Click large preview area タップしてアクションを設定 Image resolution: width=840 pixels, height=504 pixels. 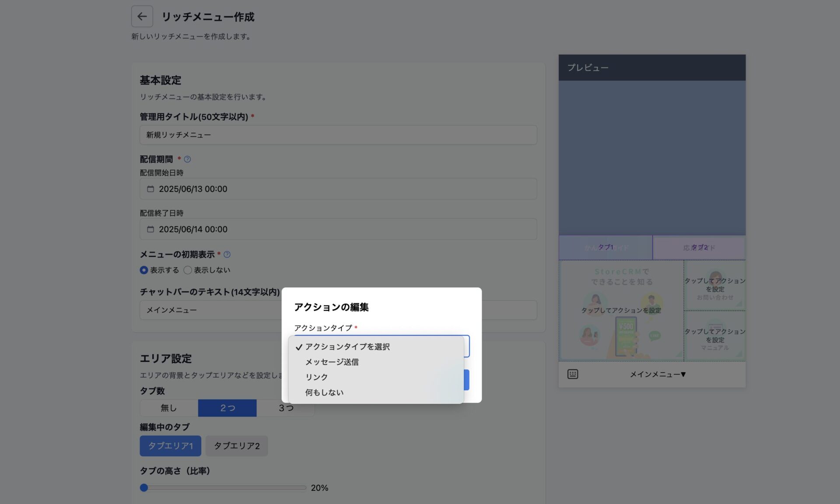pos(621,310)
